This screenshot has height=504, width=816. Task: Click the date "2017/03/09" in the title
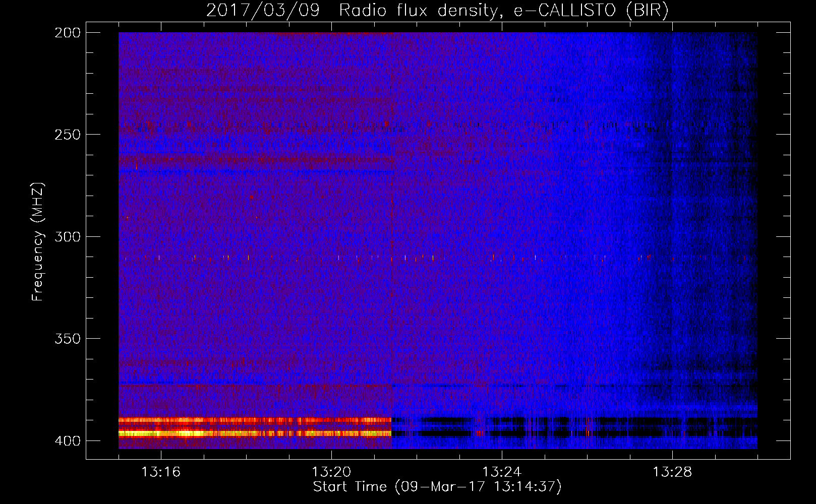click(x=263, y=11)
